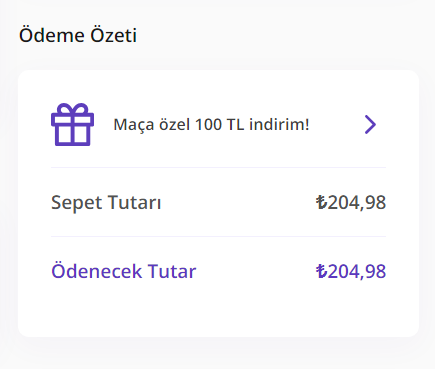Click the purple 'Ödenecek Tutar' label
The width and height of the screenshot is (435, 369).
click(124, 271)
